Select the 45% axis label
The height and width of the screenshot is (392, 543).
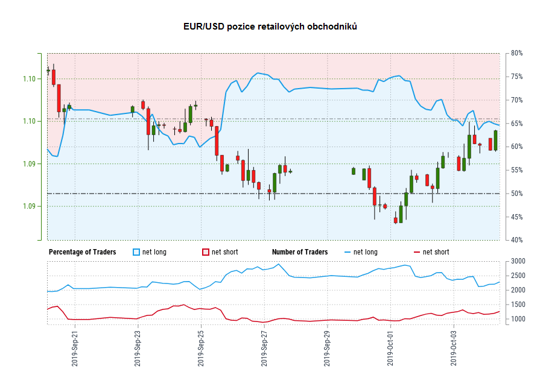(x=516, y=217)
